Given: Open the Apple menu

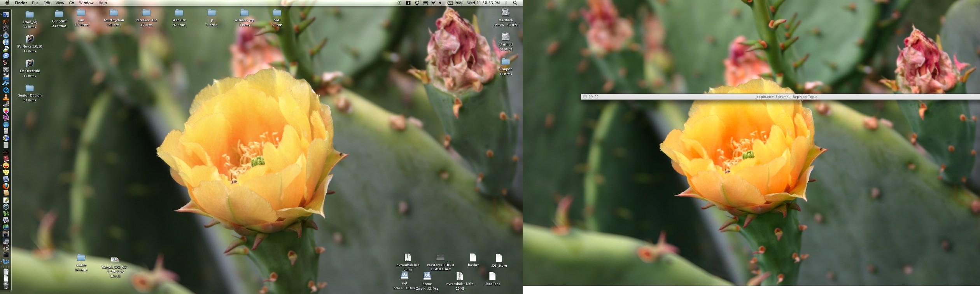Looking at the screenshot, I should click(x=7, y=3).
